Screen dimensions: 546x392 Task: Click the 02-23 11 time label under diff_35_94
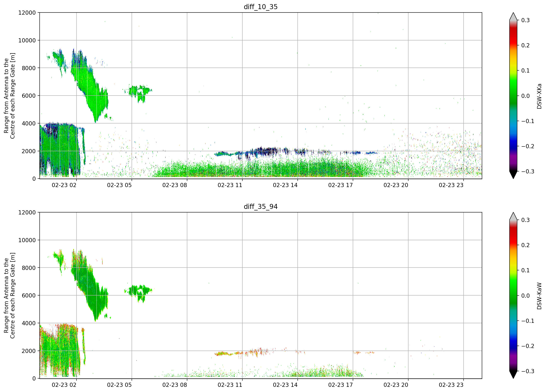pyautogui.click(x=230, y=385)
